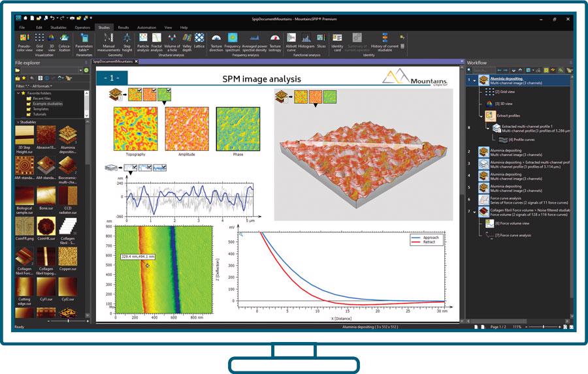Adjust the thumbnail size slider in File explorer
The image size is (588, 374).
pyautogui.click(x=68, y=320)
